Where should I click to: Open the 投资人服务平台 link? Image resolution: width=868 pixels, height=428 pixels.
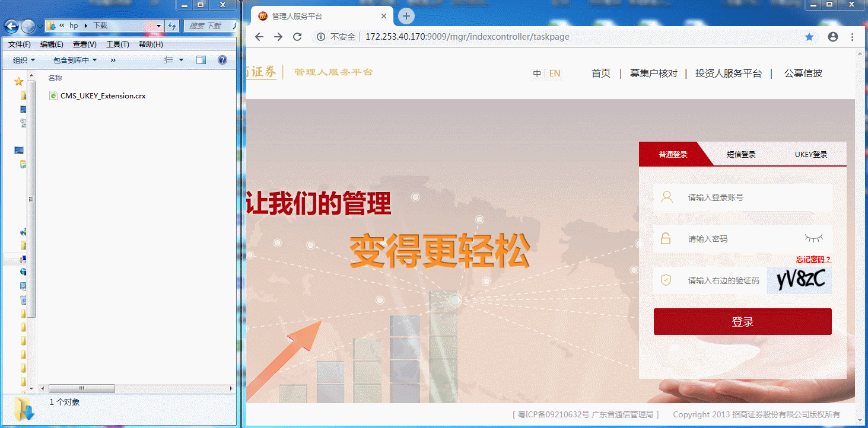[x=729, y=74]
